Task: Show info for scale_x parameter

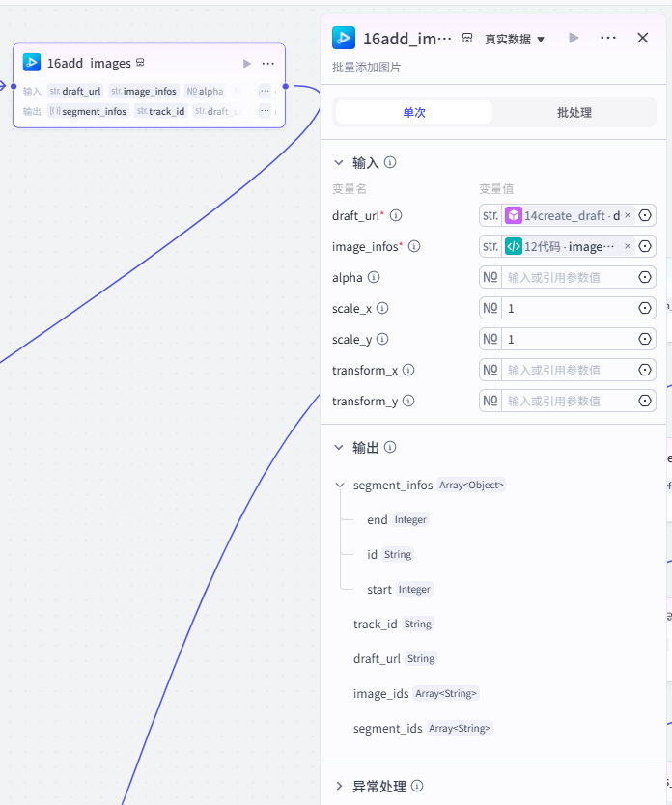Action: (x=382, y=308)
